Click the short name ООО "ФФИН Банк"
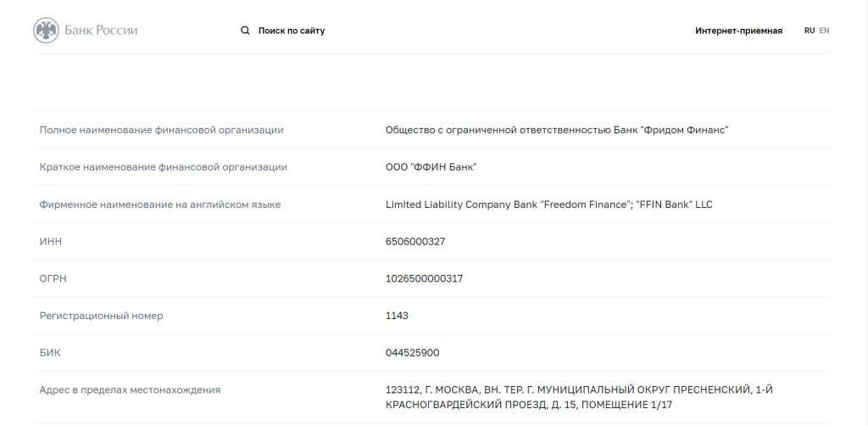Screen dimensions: 868x426 click(x=431, y=167)
